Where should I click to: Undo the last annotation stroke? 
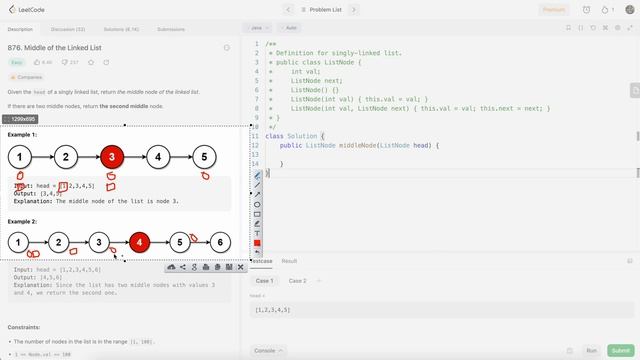tap(257, 252)
